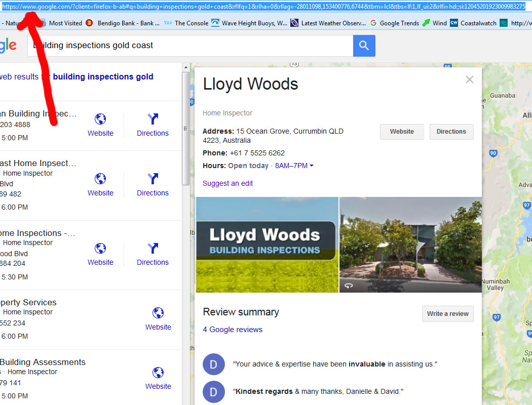This screenshot has height=405, width=532.
Task: Open Coastalwatch bookmark
Action: pyautogui.click(x=473, y=23)
